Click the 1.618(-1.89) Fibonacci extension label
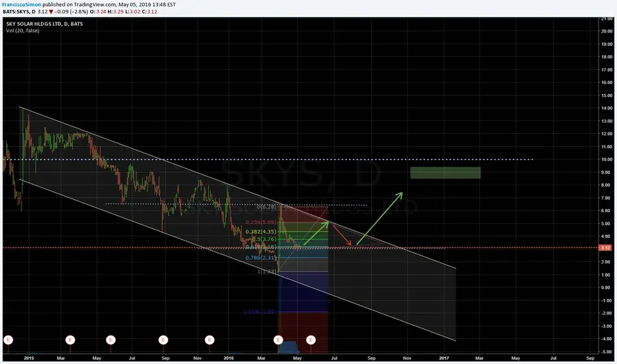This screenshot has width=617, height=364. pyautogui.click(x=260, y=312)
